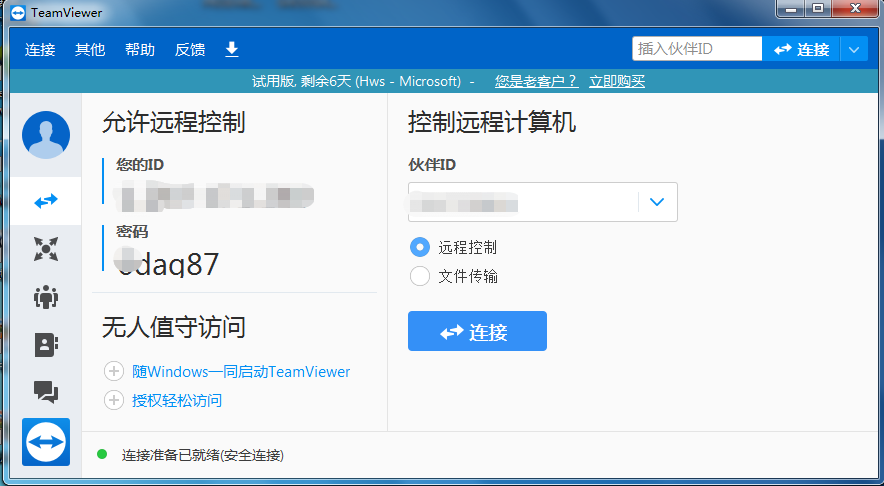The image size is (884, 486).
Task: Click the 无人值守访问 heading
Action: pyautogui.click(x=174, y=327)
